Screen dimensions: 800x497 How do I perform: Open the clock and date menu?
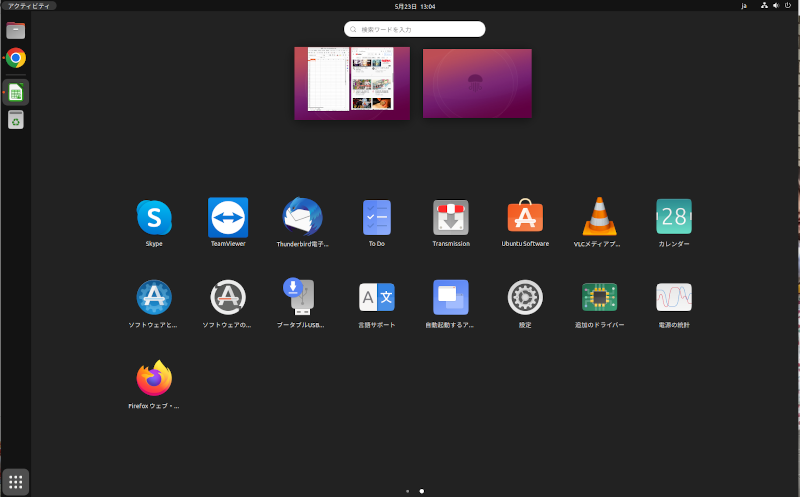point(415,6)
